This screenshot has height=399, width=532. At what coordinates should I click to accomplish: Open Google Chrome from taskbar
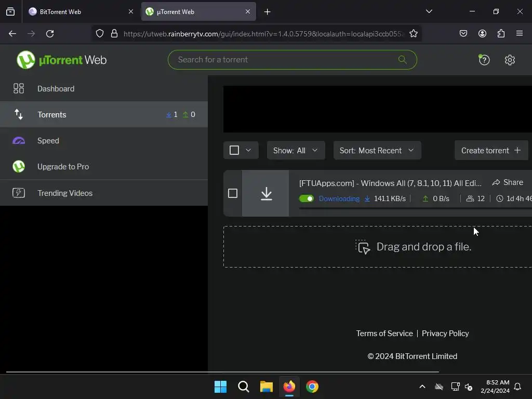pos(312,387)
